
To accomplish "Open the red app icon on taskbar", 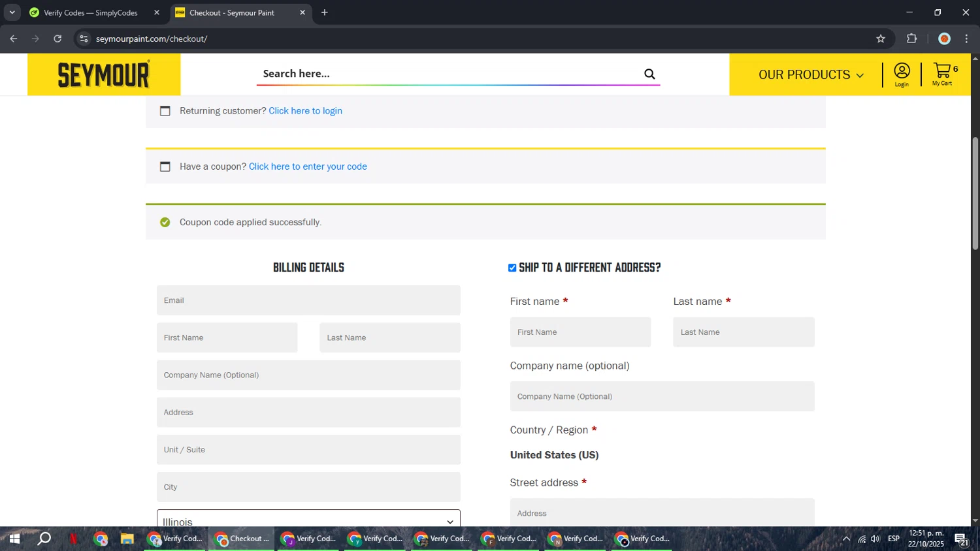I will click(73, 539).
